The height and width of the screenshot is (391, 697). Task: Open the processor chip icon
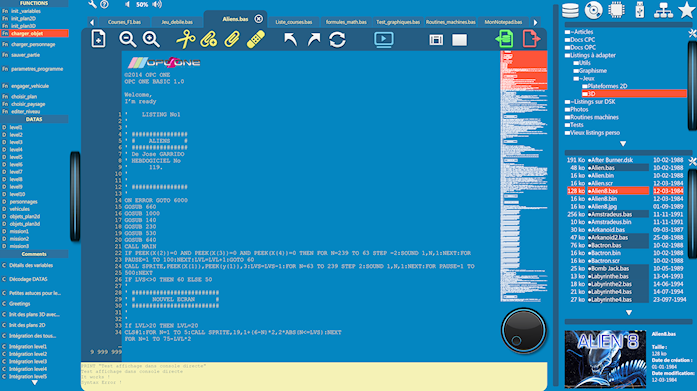pos(617,10)
